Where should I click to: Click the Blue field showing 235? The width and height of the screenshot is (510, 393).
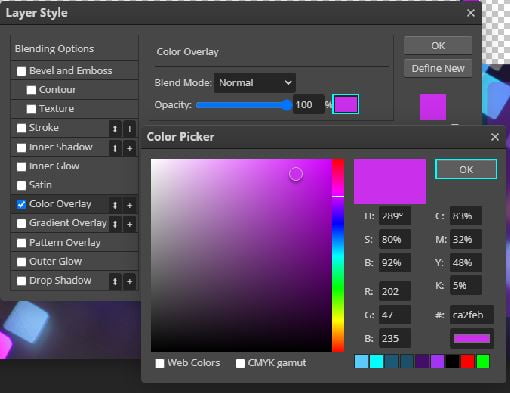[x=395, y=338]
